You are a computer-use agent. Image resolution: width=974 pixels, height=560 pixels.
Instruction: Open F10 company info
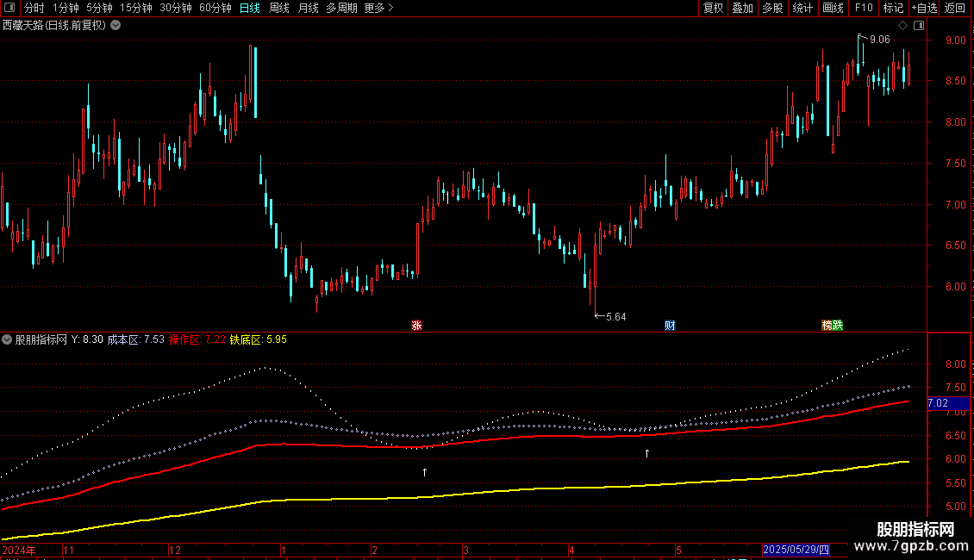pyautogui.click(x=864, y=8)
